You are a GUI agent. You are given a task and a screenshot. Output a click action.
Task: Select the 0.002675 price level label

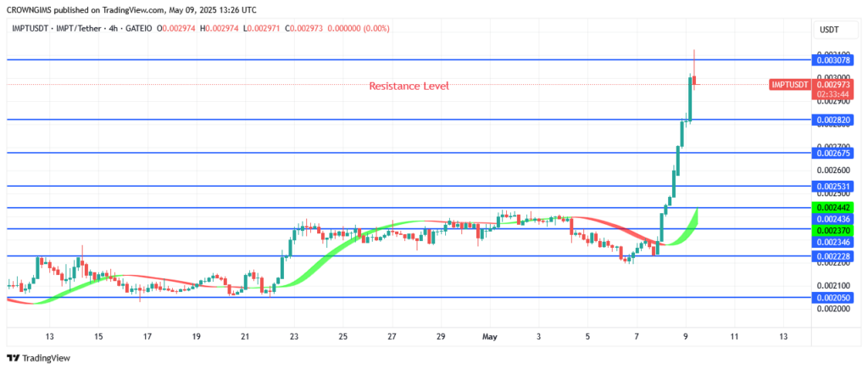click(832, 152)
